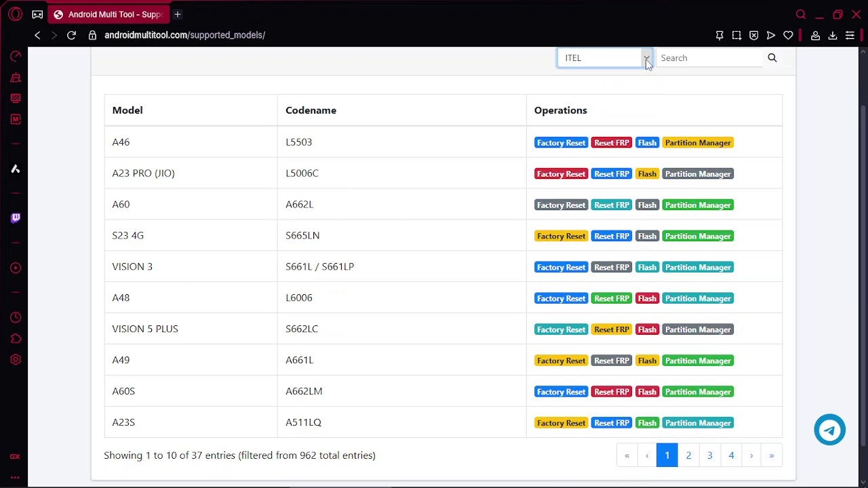This screenshot has width=868, height=488.
Task: Open GX Control speedometer in sidebar
Action: coord(15,56)
